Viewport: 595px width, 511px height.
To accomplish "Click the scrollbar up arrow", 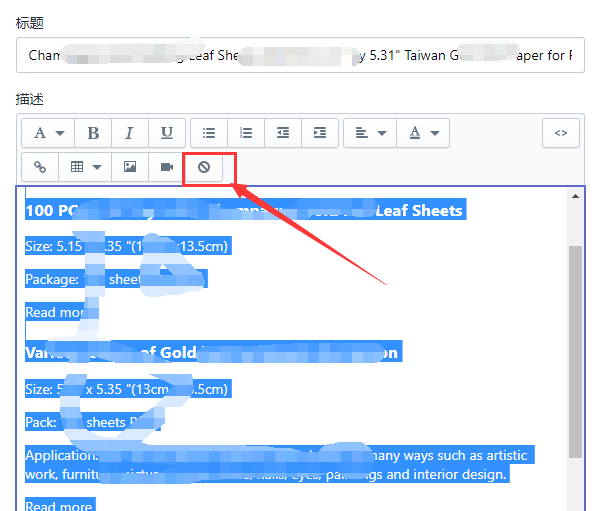I will click(575, 196).
